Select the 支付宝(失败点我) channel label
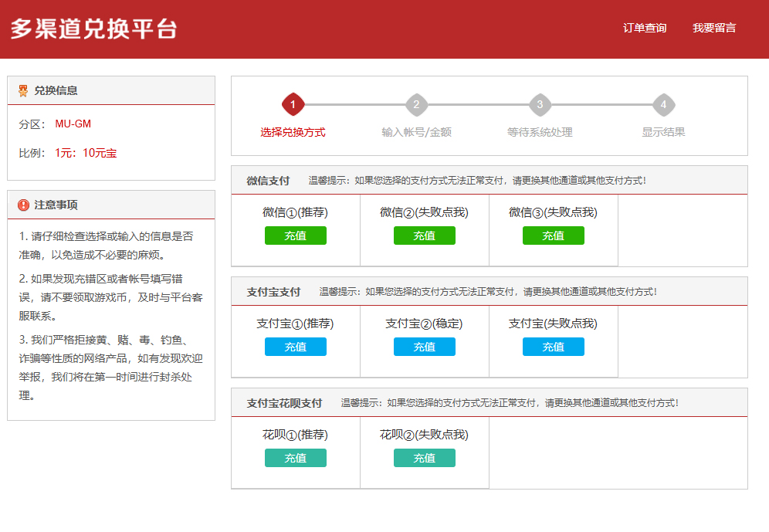769x532 pixels. [554, 324]
